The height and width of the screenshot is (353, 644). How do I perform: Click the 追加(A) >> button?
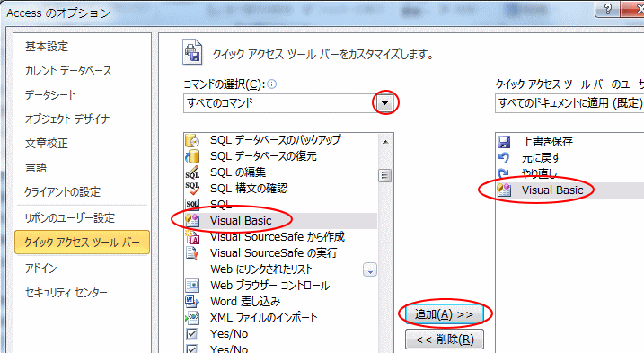coord(444,314)
